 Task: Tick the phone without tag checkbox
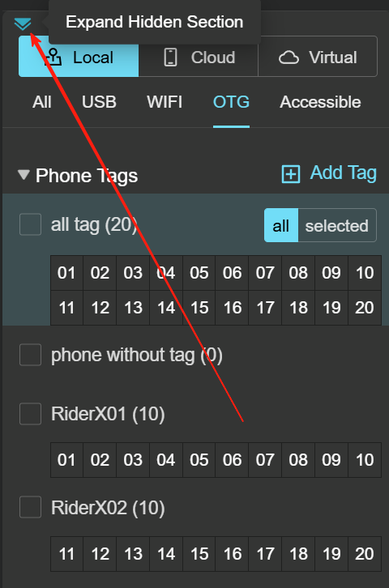point(30,355)
